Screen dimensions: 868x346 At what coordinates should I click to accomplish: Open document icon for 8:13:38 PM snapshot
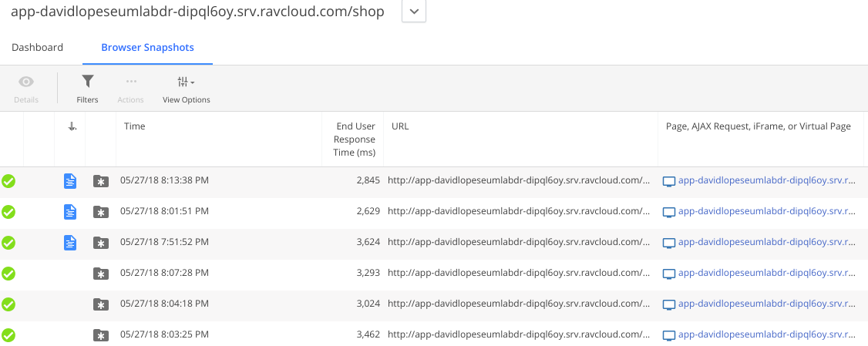tap(70, 181)
